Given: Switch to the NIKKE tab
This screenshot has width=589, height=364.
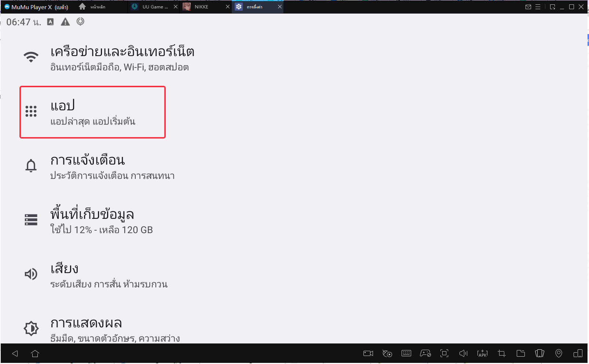Looking at the screenshot, I should coord(201,7).
